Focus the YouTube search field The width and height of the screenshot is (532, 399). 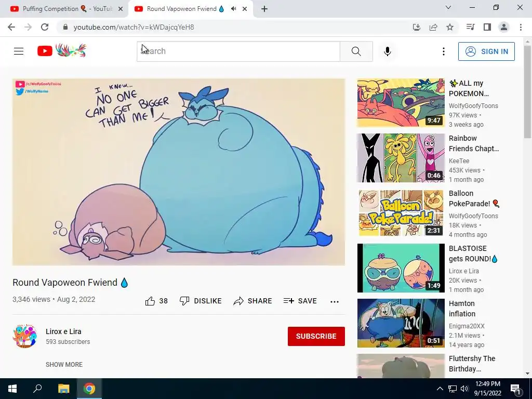238,51
